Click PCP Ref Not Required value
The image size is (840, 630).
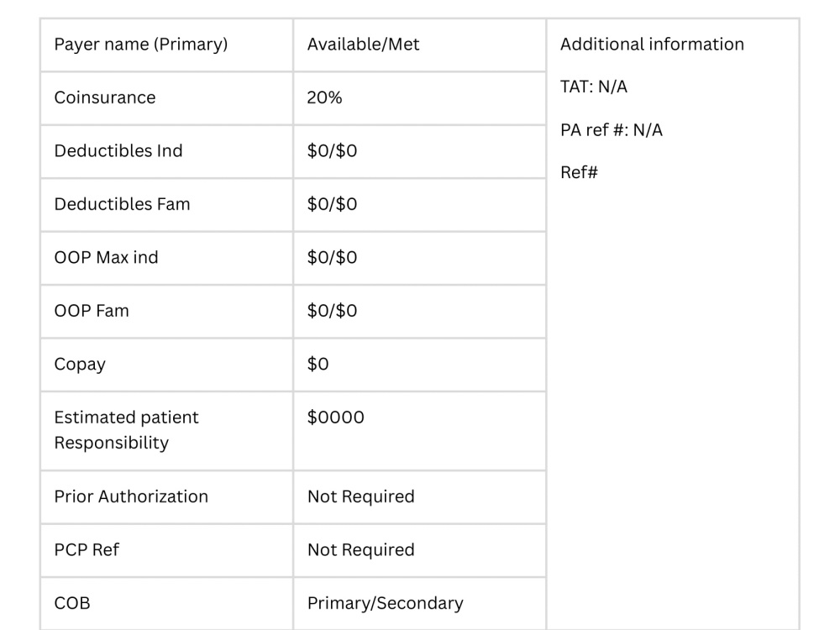pyautogui.click(x=360, y=549)
